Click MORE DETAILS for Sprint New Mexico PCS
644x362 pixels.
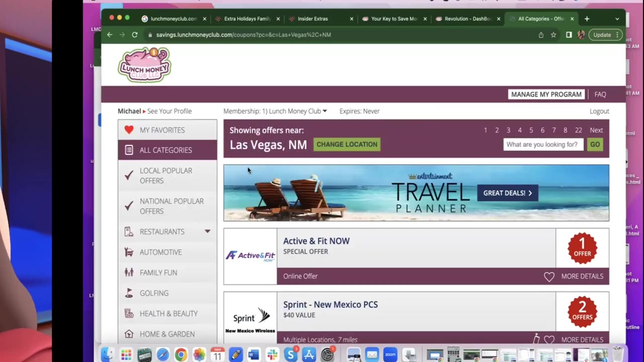coord(582,339)
